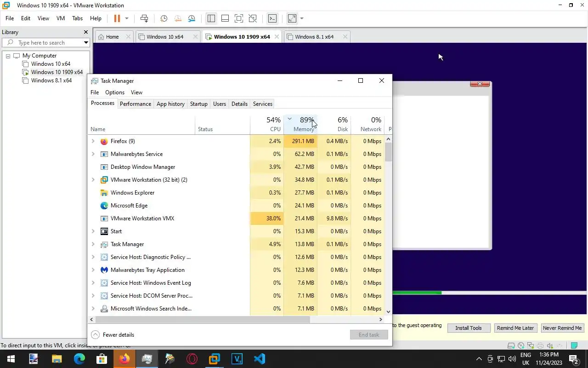Send Ctrl+Alt+Del to the virtual machine
The height and width of the screenshot is (368, 588).
[x=144, y=18]
